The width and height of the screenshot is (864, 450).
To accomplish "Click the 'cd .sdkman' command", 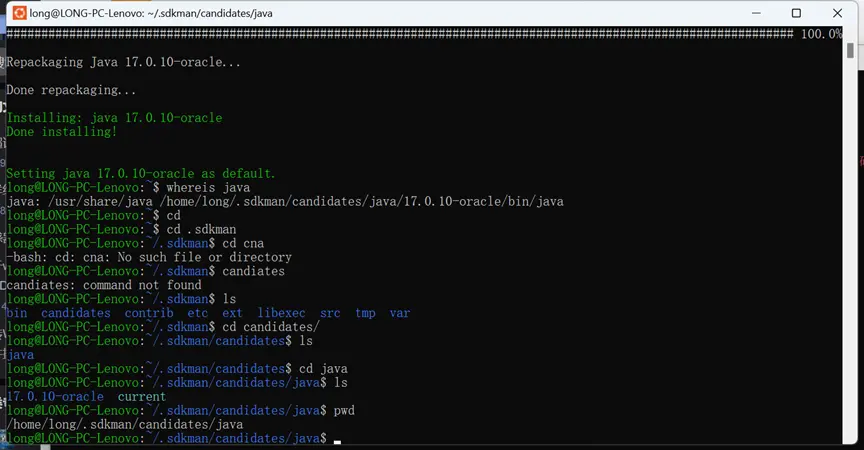I will pyautogui.click(x=201, y=229).
